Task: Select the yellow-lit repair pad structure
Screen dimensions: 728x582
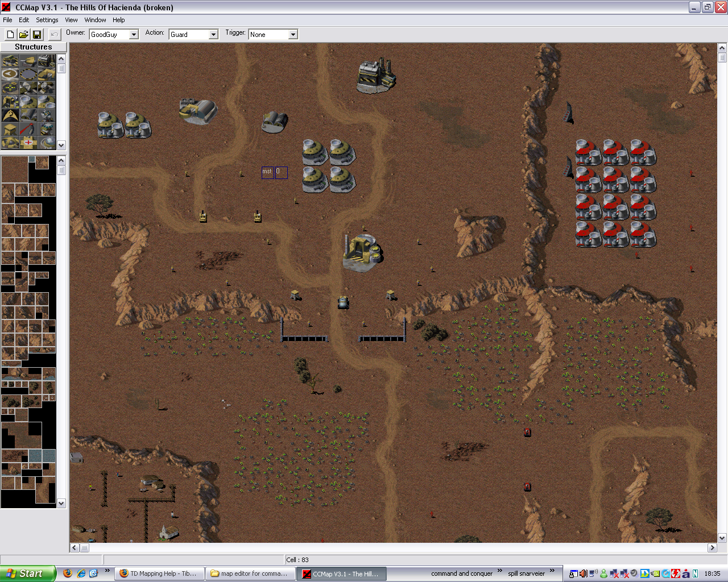Action: (x=10, y=88)
